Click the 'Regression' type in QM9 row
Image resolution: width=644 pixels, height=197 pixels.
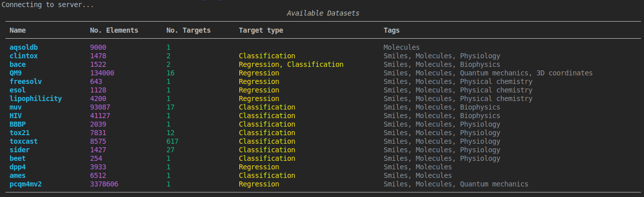point(259,73)
